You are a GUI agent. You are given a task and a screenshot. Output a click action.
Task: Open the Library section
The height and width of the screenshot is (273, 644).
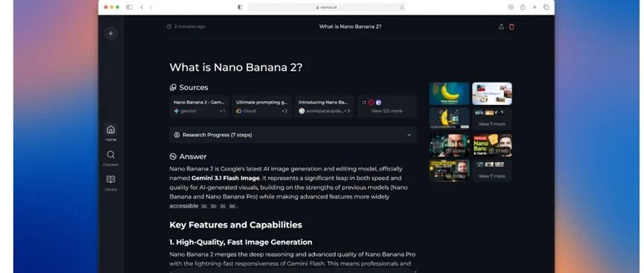coord(110,183)
